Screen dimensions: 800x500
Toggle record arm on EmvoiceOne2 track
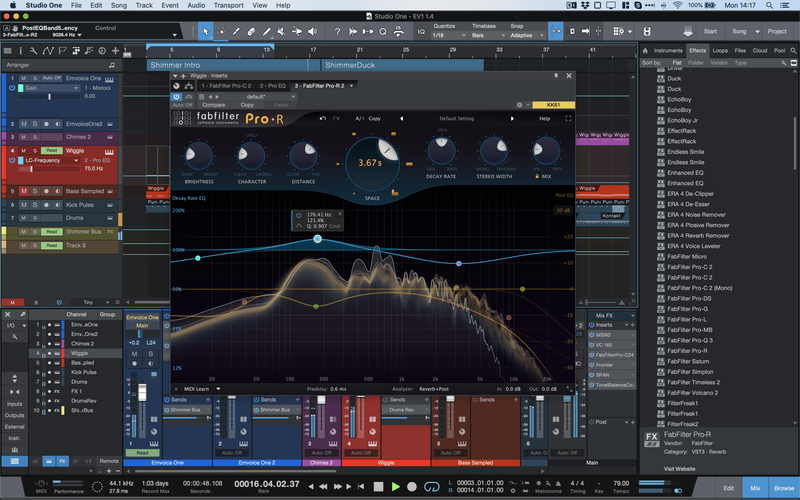point(46,124)
